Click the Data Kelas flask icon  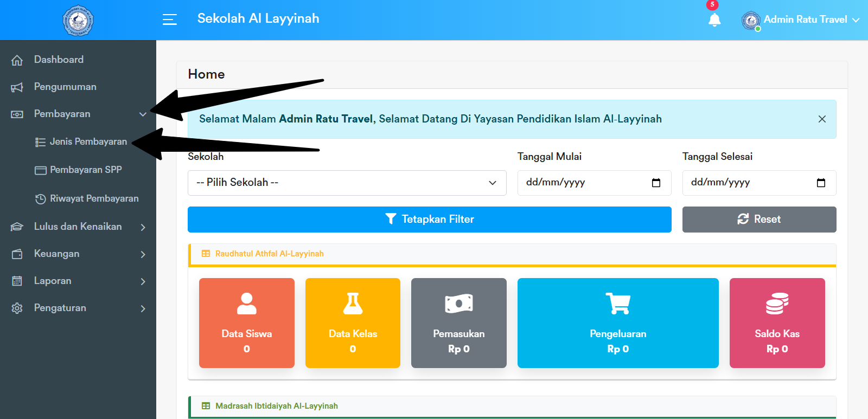(x=353, y=304)
